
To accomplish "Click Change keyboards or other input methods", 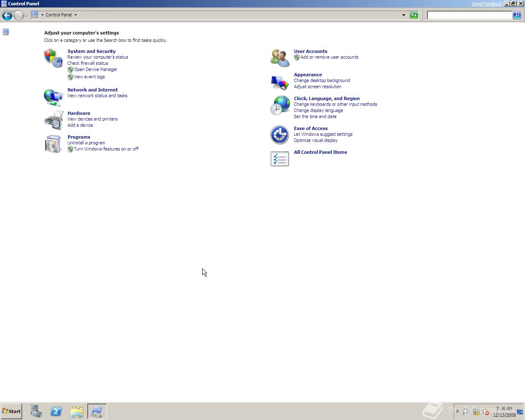I will [x=335, y=104].
